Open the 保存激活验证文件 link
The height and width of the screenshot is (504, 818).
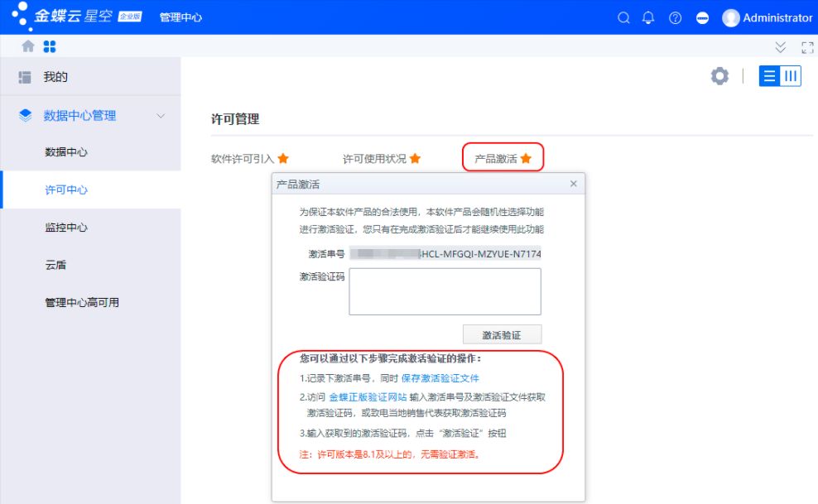[x=440, y=378]
